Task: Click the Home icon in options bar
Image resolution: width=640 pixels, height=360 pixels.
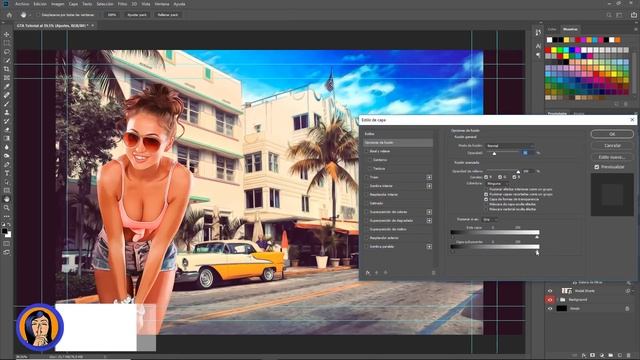Action: pos(9,15)
